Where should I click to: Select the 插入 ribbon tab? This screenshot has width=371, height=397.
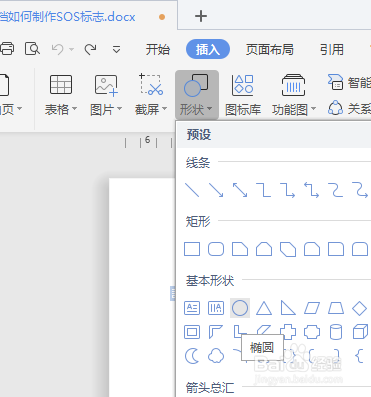pyautogui.click(x=208, y=49)
